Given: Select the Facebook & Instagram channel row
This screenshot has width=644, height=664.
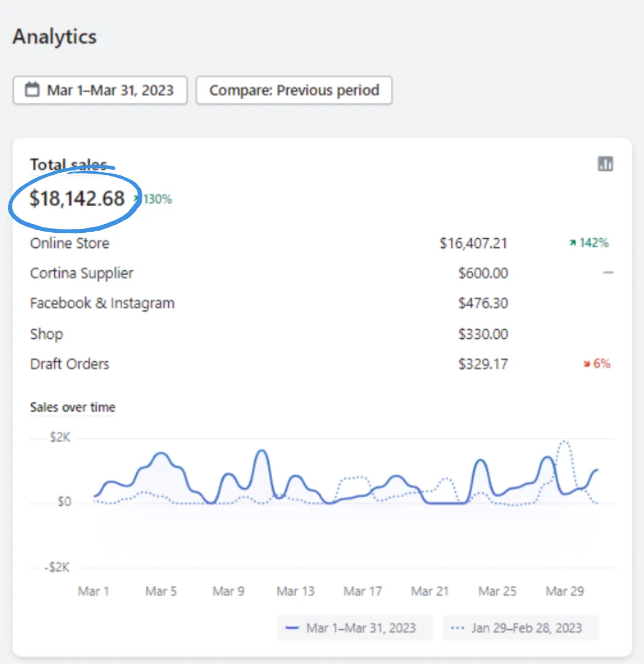Looking at the screenshot, I should point(102,304).
